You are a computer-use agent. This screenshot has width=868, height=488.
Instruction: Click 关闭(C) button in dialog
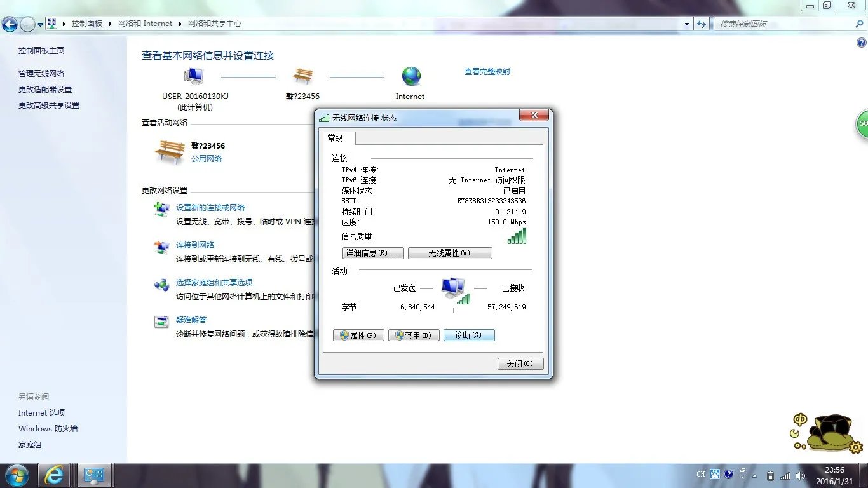(520, 363)
